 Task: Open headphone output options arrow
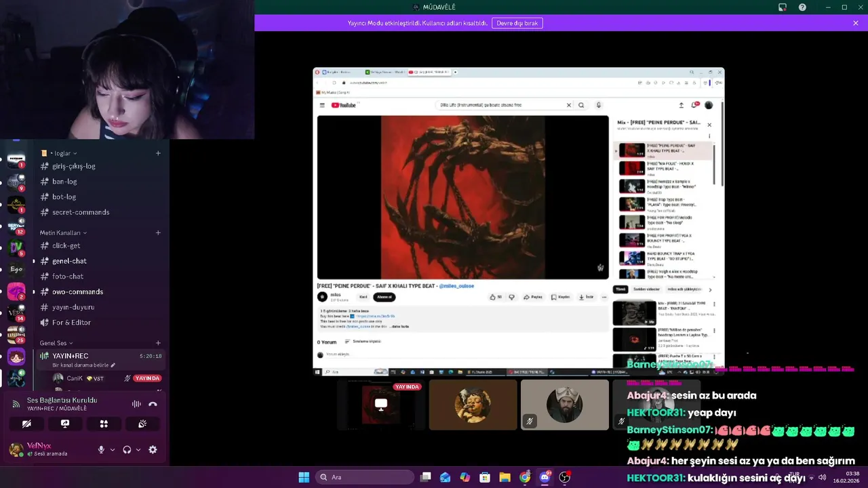click(x=138, y=449)
